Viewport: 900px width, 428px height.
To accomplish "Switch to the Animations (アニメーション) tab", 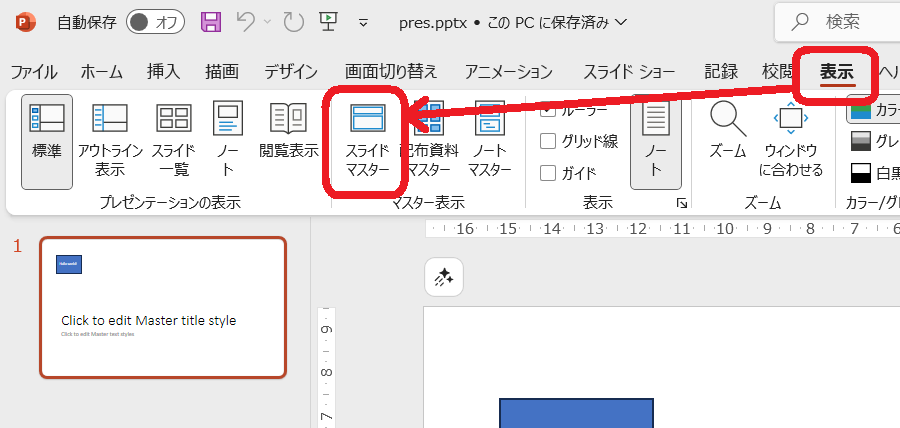I will (508, 71).
